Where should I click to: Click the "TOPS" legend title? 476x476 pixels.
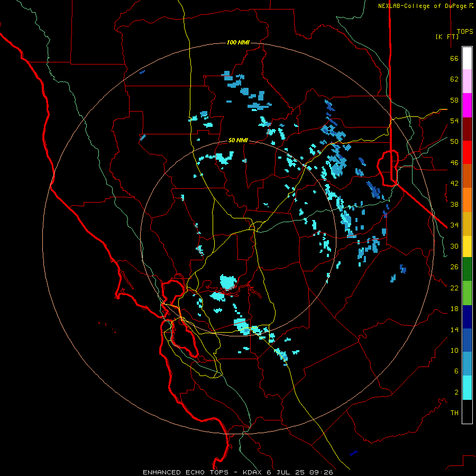pos(465,32)
